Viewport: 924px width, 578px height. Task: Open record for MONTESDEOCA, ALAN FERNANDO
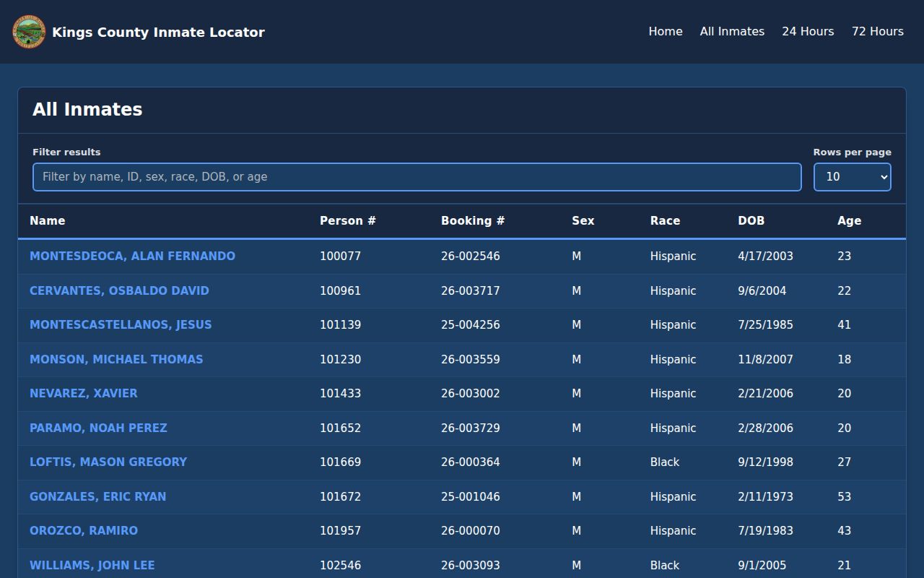coord(132,256)
